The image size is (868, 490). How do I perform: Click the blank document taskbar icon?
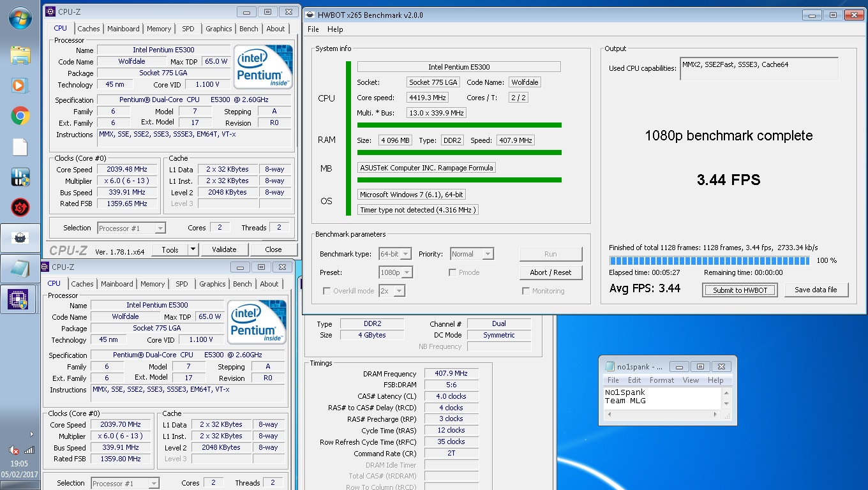click(20, 147)
